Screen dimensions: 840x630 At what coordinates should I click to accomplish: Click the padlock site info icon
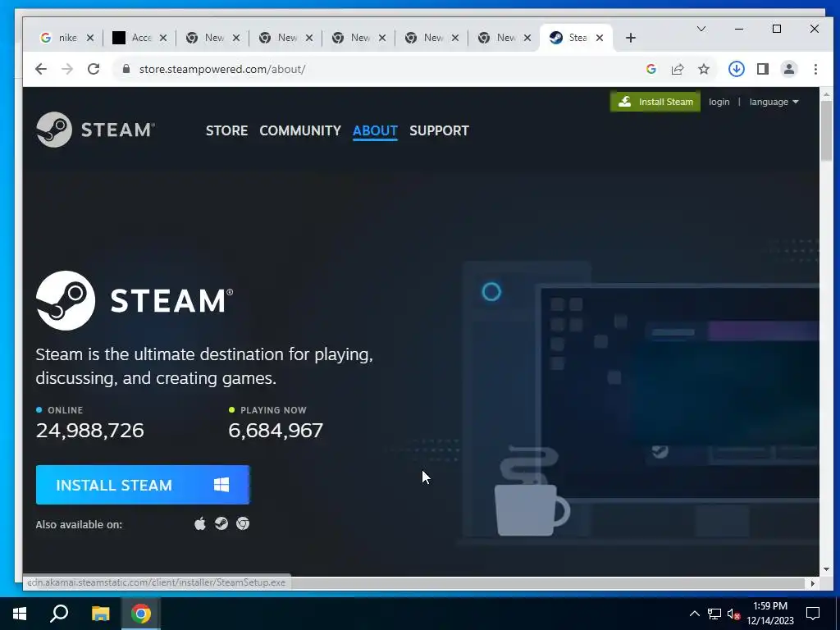coord(126,69)
